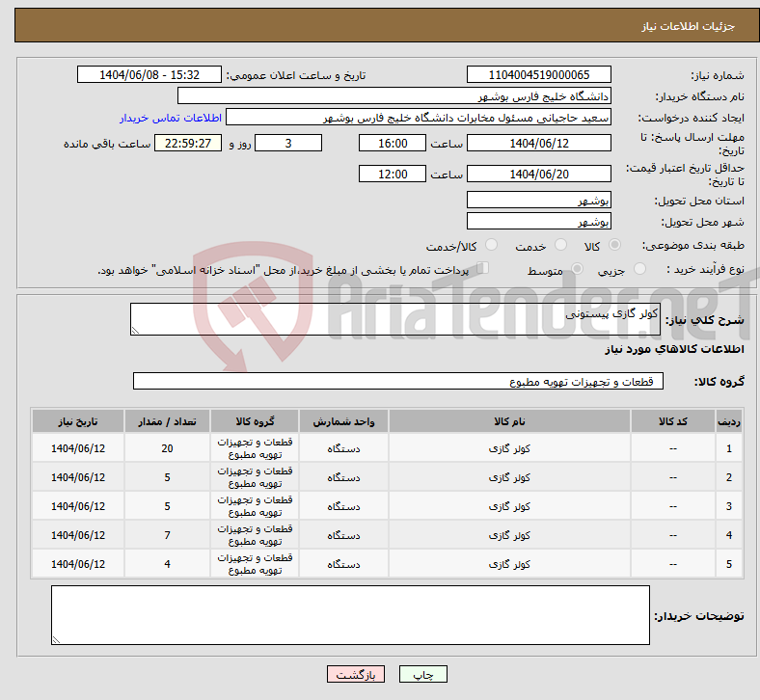Click the تاریخ نیاز column header

(78, 421)
